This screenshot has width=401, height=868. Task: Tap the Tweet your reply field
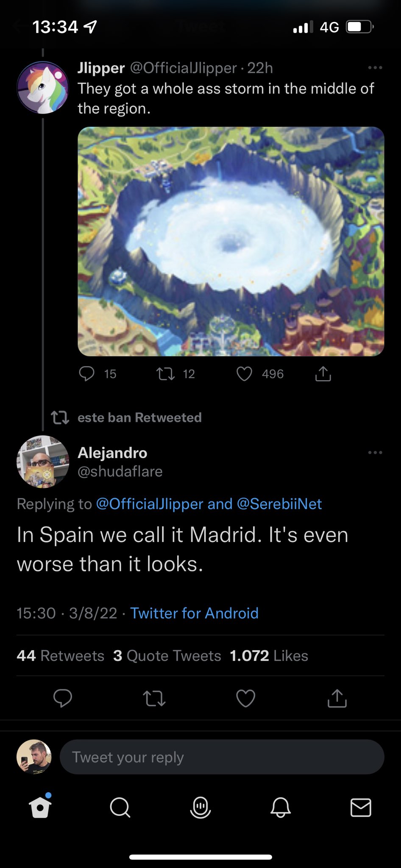[222, 757]
